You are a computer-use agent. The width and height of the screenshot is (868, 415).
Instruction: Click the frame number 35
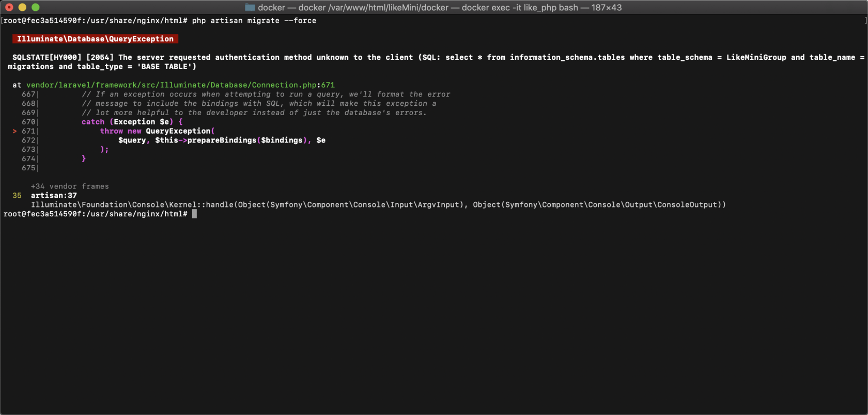(17, 196)
